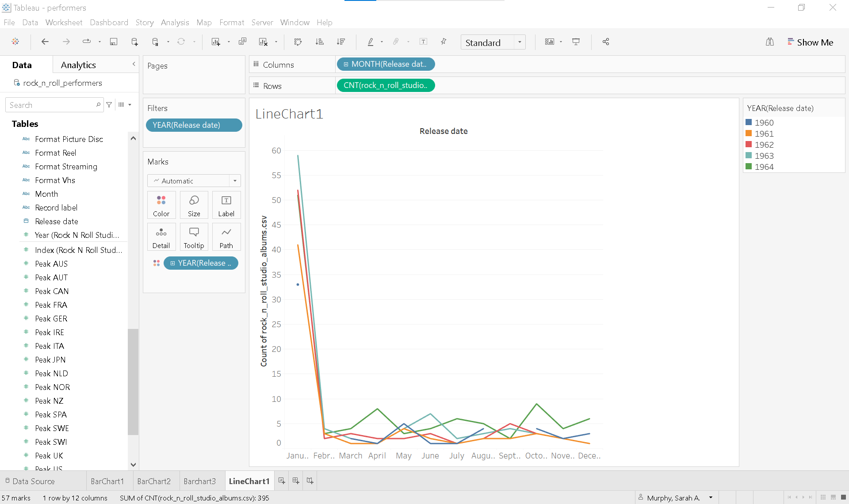Select the 1963 legend color swatch

749,156
